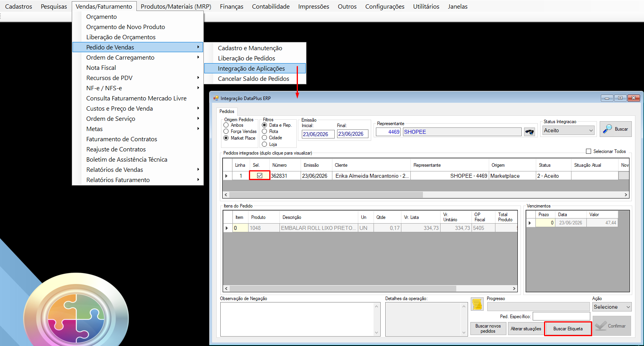Screen dimensions: 644x346
Task: Click Emissão Inicial date field
Action: 318,134
